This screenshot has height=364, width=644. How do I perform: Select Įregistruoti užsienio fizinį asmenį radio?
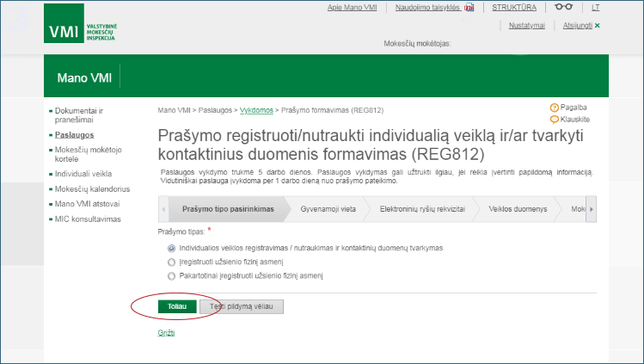pos(171,262)
